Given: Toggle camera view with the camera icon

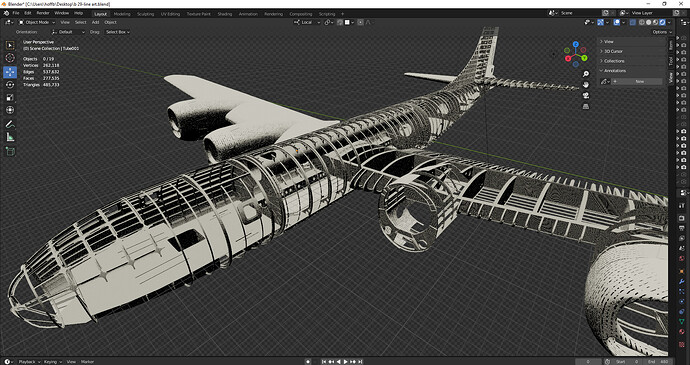Looking at the screenshot, I should [x=586, y=96].
